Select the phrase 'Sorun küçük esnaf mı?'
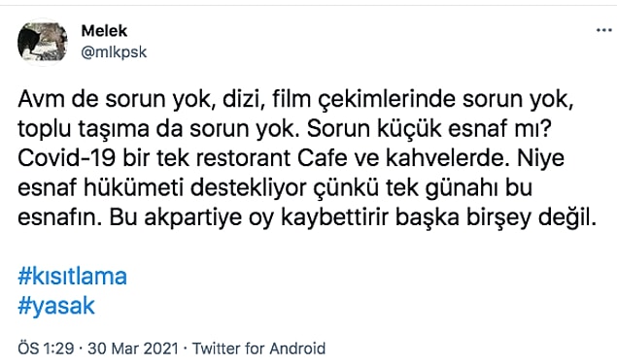 [x=429, y=129]
